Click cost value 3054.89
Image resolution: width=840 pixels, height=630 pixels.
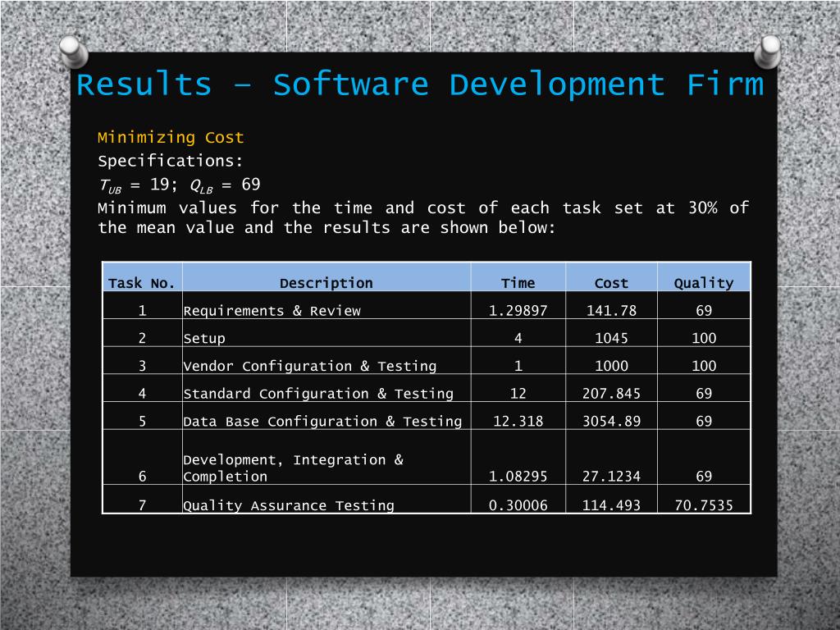coord(611,421)
